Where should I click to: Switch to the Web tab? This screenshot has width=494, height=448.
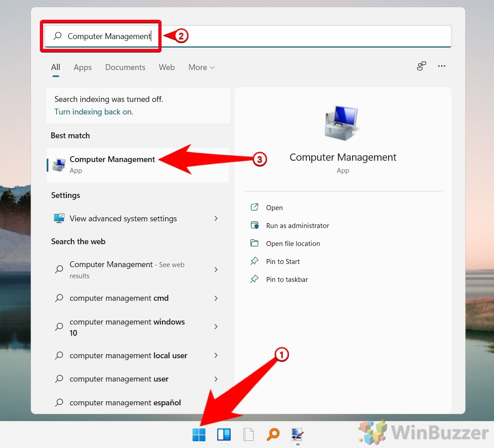(x=166, y=67)
